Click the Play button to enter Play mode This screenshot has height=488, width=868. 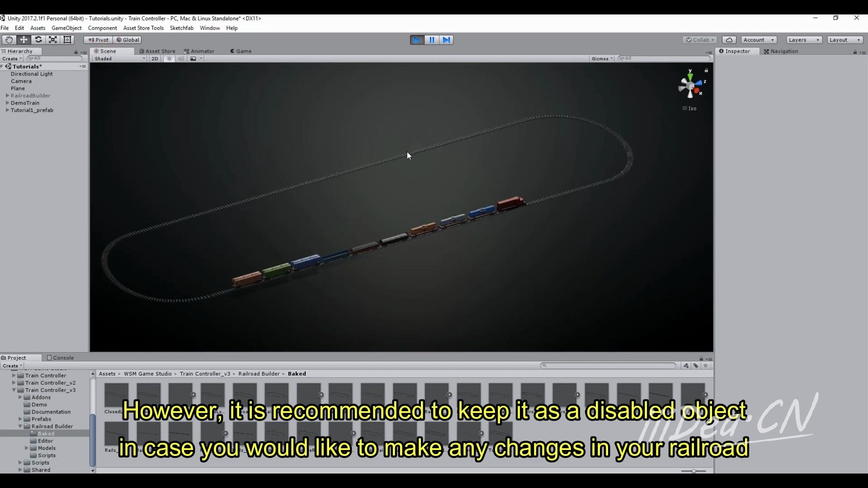coord(416,40)
